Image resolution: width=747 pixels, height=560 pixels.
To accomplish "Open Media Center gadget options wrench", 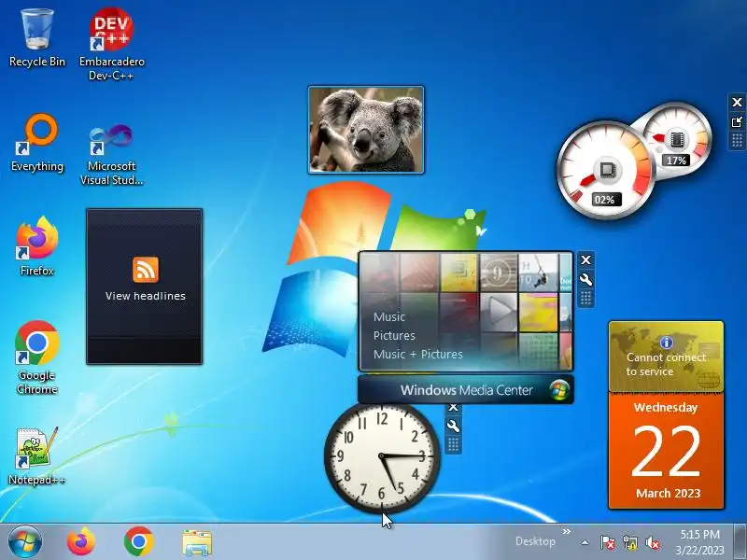I will [x=586, y=279].
